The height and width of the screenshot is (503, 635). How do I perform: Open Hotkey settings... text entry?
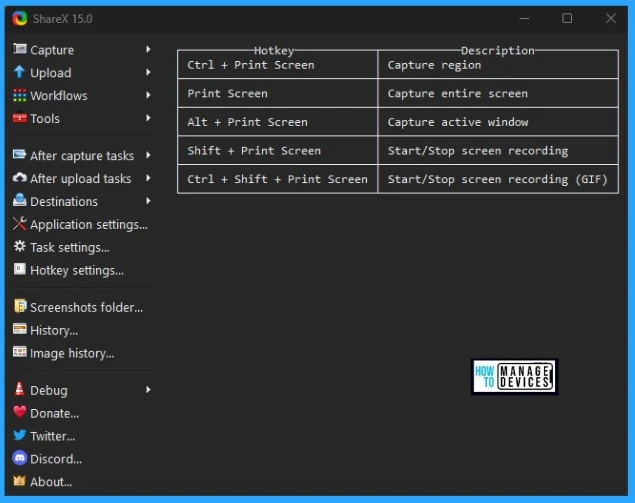coord(77,271)
